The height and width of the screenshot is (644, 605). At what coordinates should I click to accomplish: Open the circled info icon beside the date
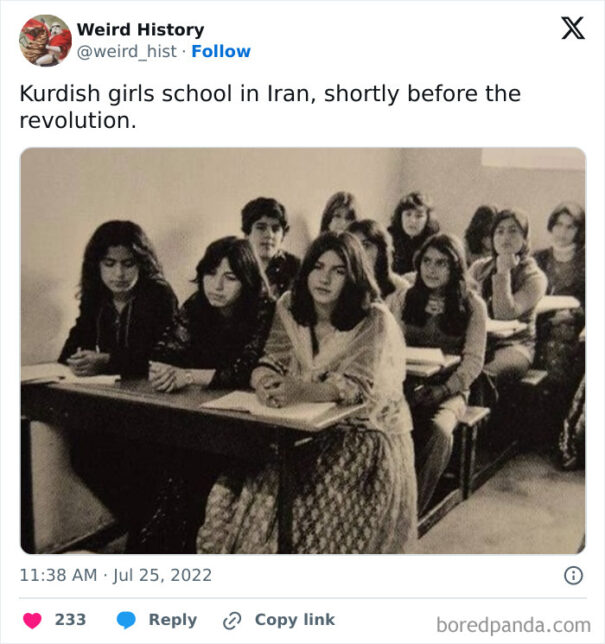(573, 575)
